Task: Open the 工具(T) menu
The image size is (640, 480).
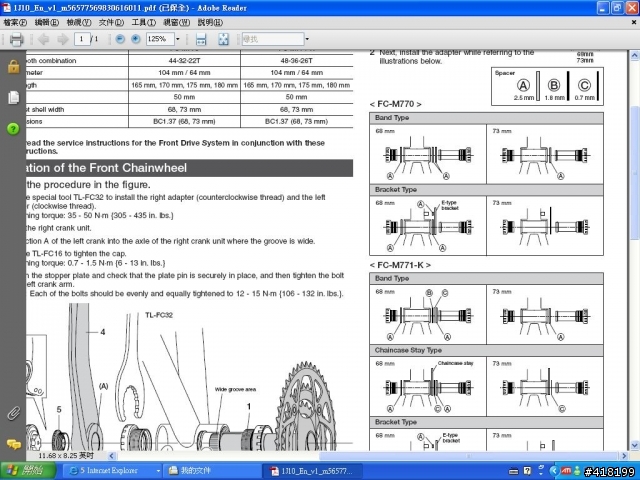Action: tap(143, 22)
